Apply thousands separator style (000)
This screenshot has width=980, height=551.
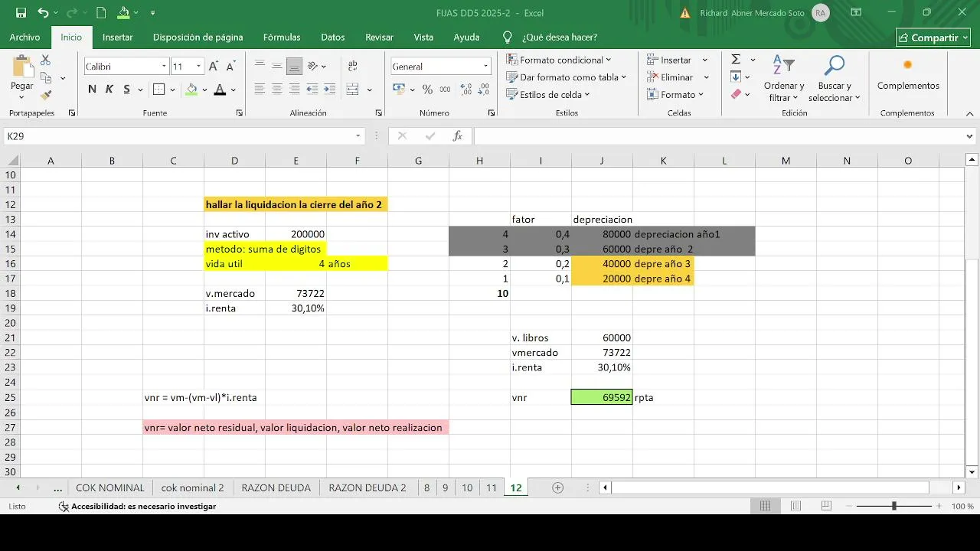click(x=444, y=90)
